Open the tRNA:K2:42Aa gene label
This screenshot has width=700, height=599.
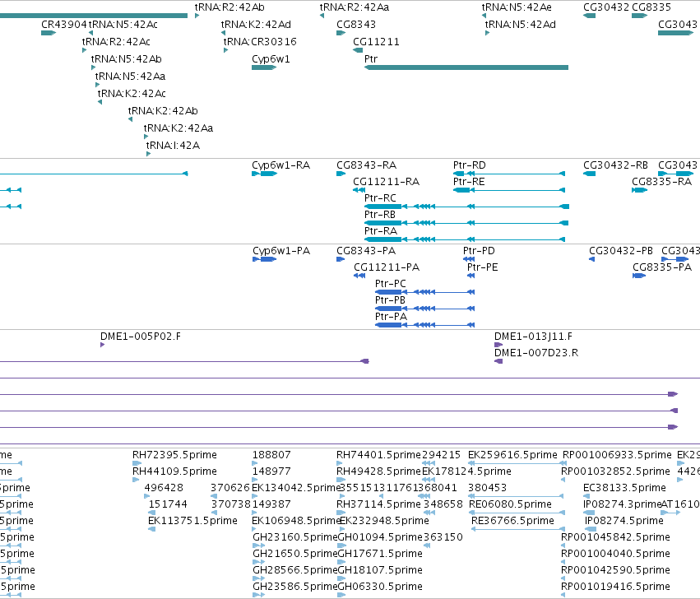click(x=178, y=128)
